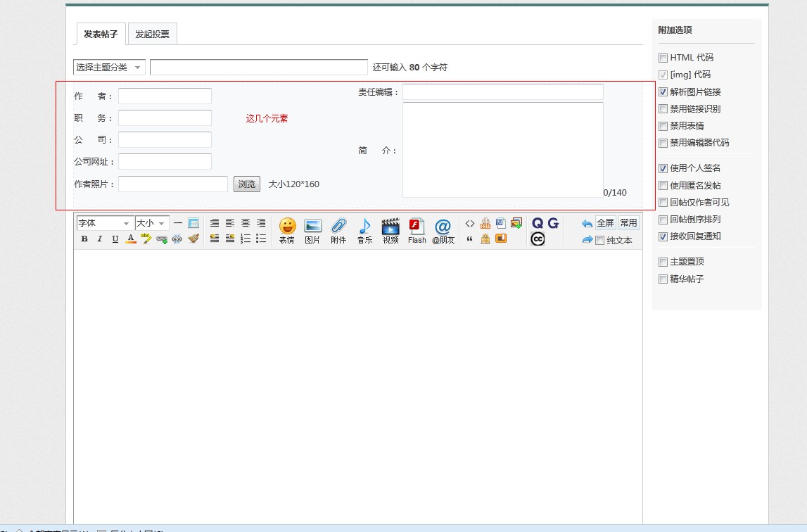Click the 浏览 browse button

pos(247,184)
